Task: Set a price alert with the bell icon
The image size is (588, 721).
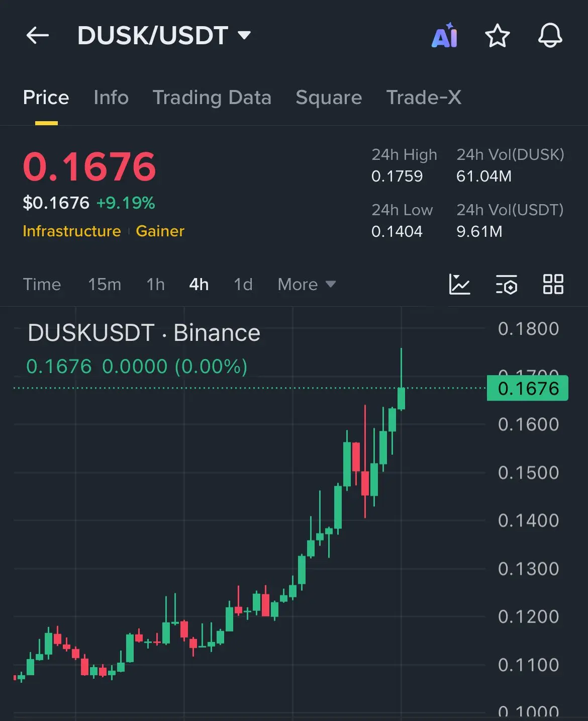Action: 550,36
